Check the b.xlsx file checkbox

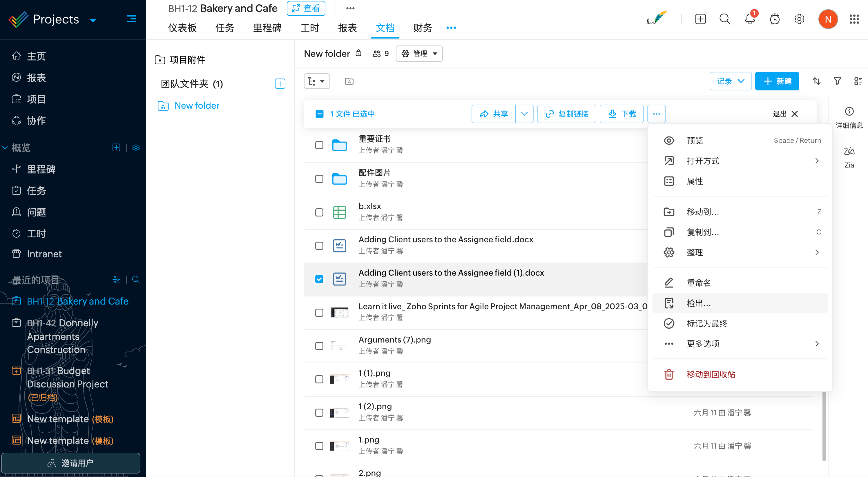click(319, 212)
